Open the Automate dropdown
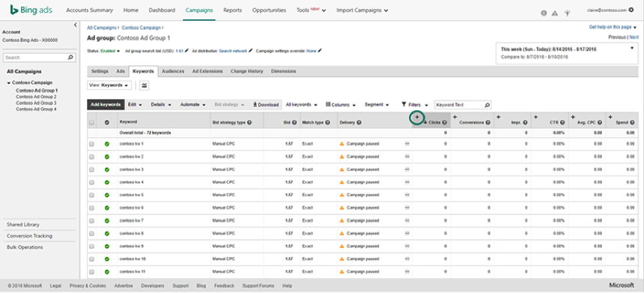The image size is (644, 293). tap(193, 105)
